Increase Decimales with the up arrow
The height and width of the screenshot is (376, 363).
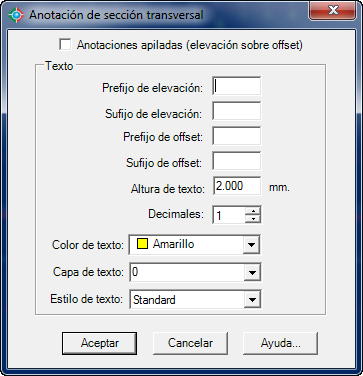253,211
